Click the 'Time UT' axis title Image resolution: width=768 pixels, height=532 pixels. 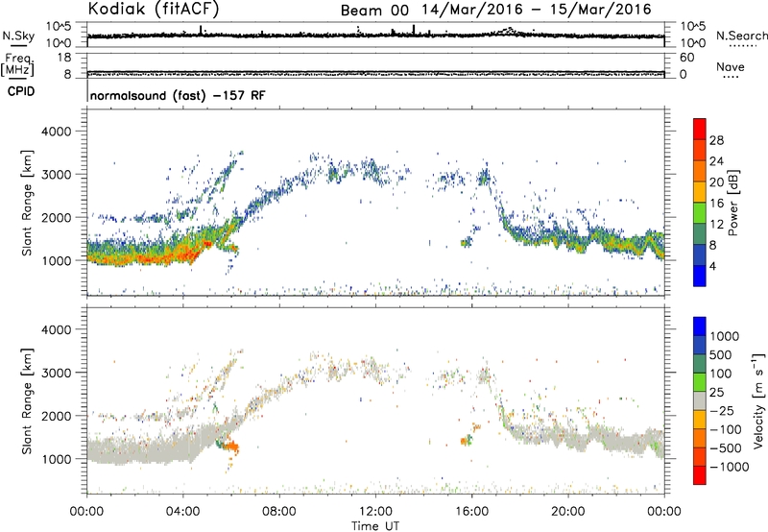375,526
